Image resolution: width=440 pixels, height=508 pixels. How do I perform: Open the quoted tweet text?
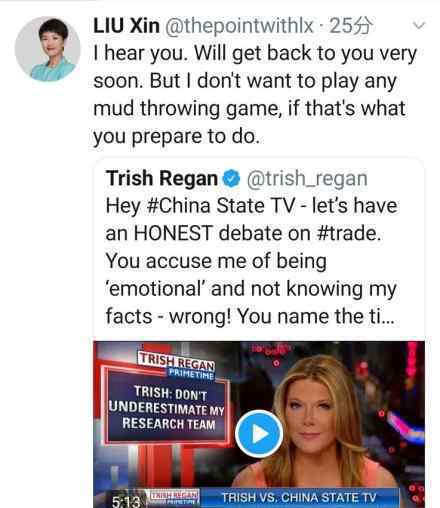tap(251, 261)
